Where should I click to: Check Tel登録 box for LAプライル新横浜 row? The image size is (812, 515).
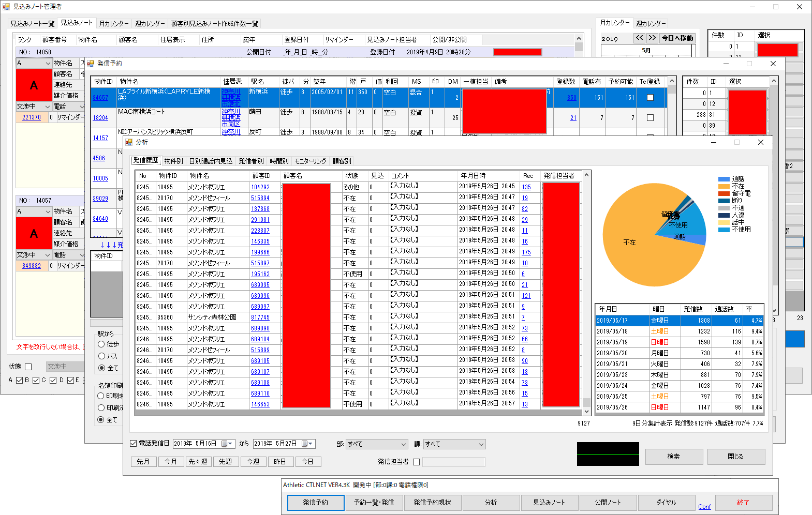pyautogui.click(x=650, y=98)
